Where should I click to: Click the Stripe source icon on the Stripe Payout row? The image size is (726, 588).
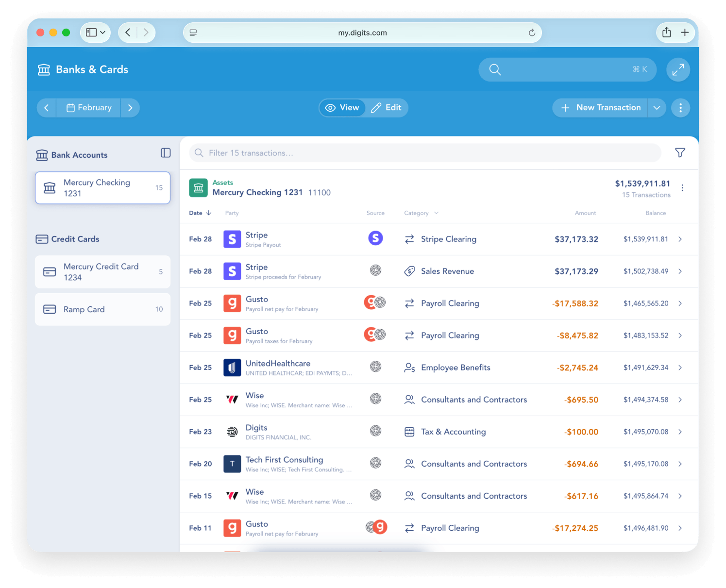tap(375, 238)
